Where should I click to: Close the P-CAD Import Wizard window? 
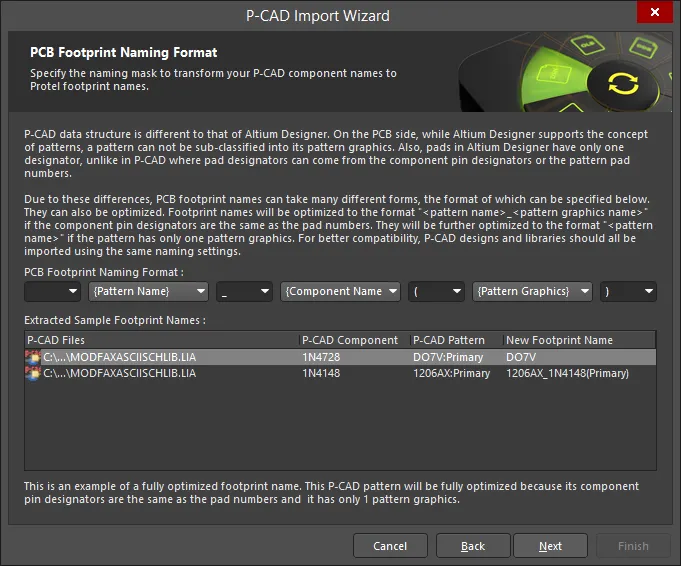655,12
